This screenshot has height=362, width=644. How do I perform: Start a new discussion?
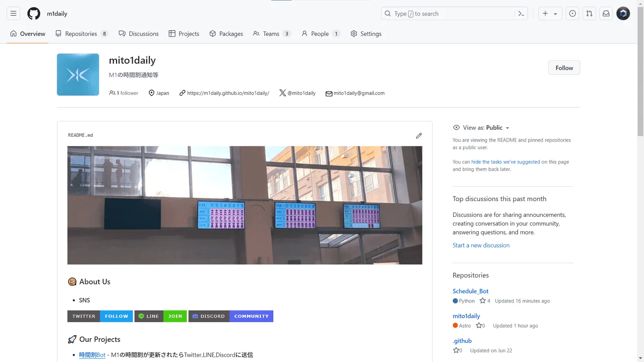(481, 245)
